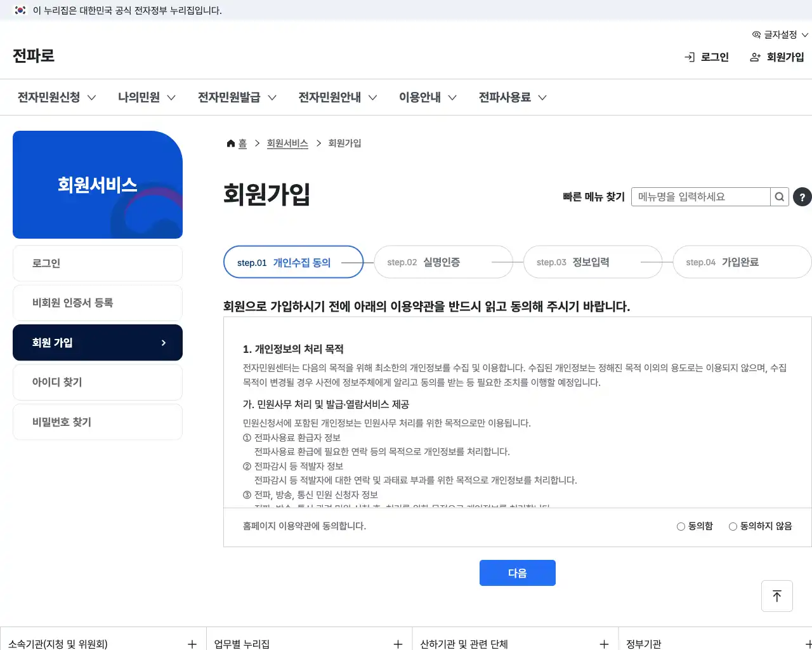Click the 회원서비스 blue banner
The image size is (812, 650).
point(98,185)
